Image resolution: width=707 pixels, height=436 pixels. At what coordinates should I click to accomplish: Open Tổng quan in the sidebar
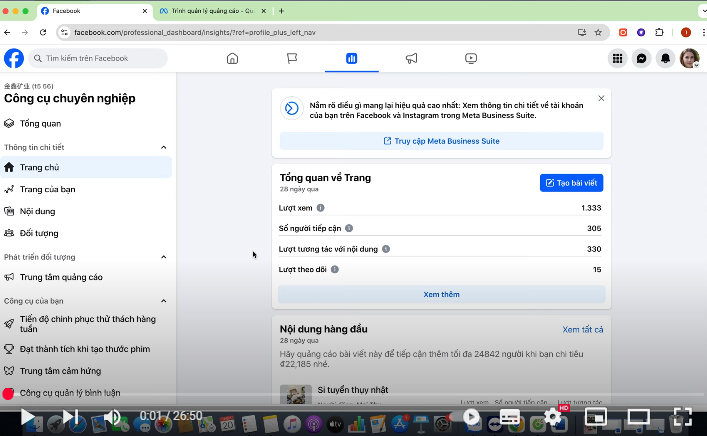(x=86, y=124)
